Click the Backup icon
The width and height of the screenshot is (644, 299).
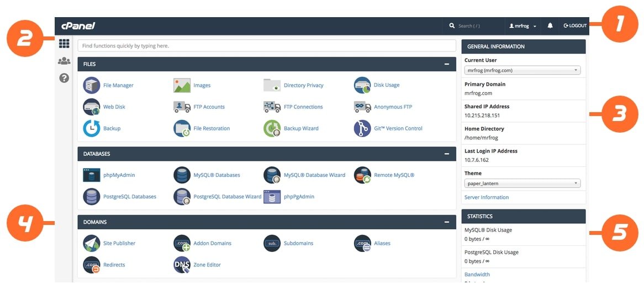point(92,128)
